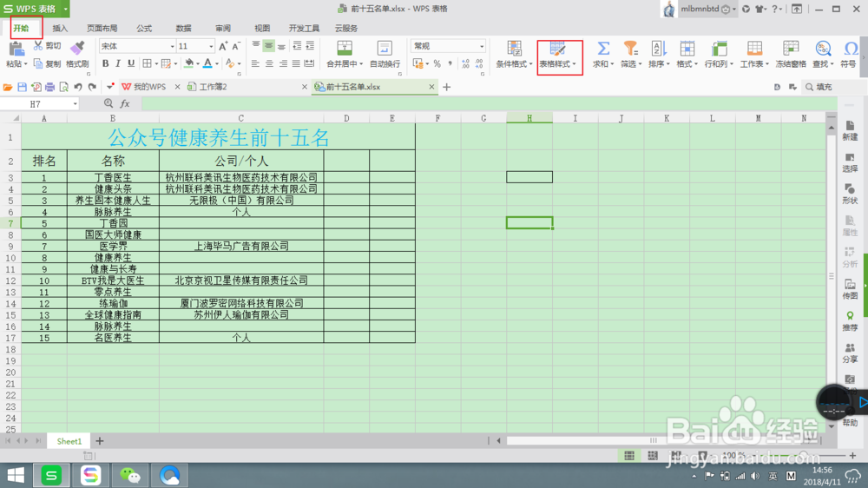This screenshot has height=488, width=868.
Task: Add a new sheet next to Sheet1
Action: tap(100, 441)
